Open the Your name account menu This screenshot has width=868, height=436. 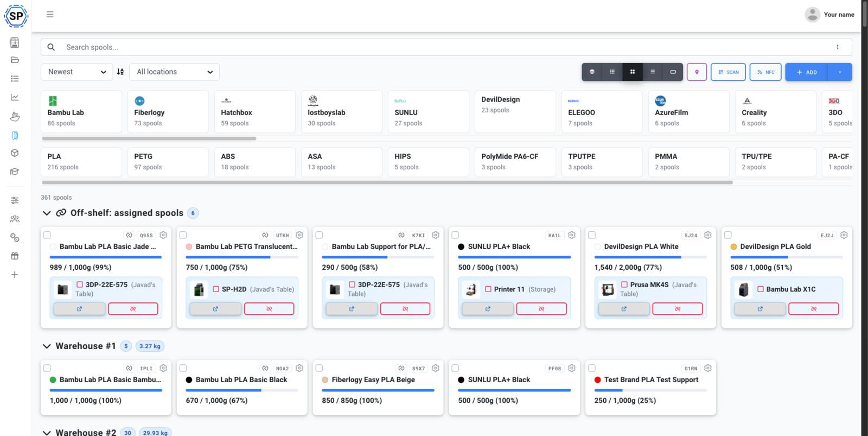(x=829, y=15)
